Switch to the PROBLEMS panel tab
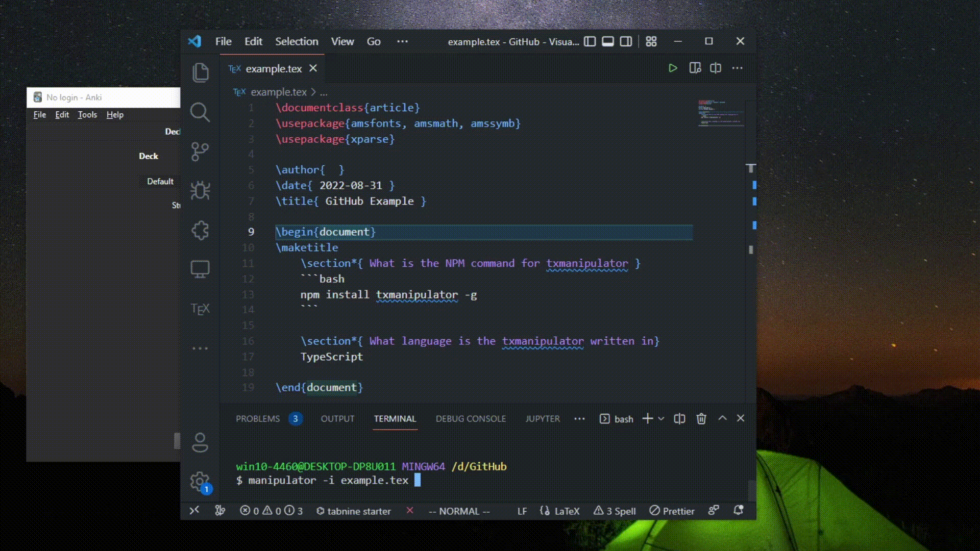This screenshot has width=980, height=551. pyautogui.click(x=258, y=419)
